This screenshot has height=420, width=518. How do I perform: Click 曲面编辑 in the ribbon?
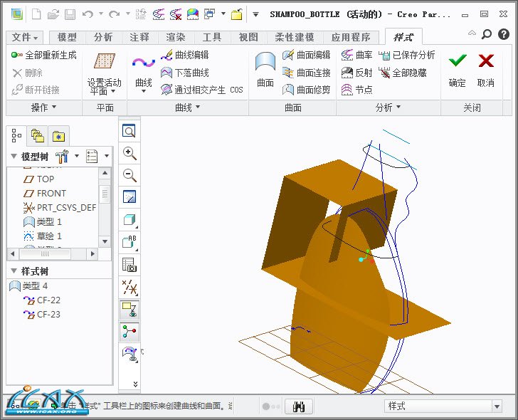coord(306,55)
